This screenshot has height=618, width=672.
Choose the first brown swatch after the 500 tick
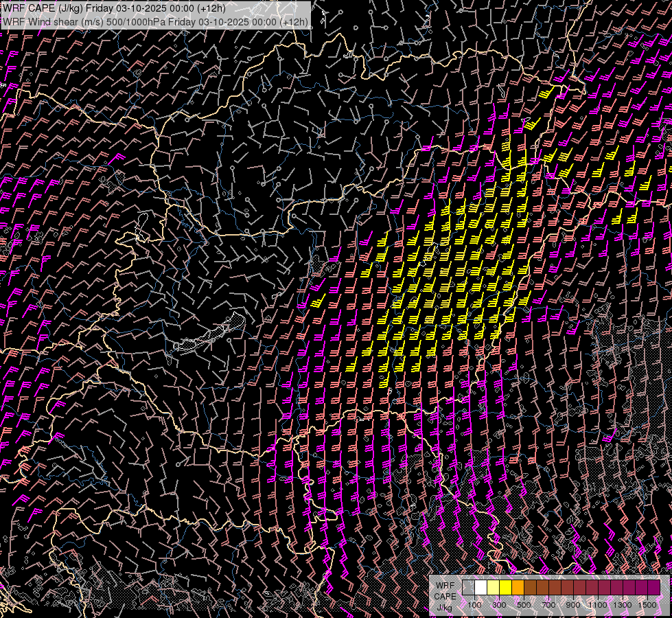(530, 587)
